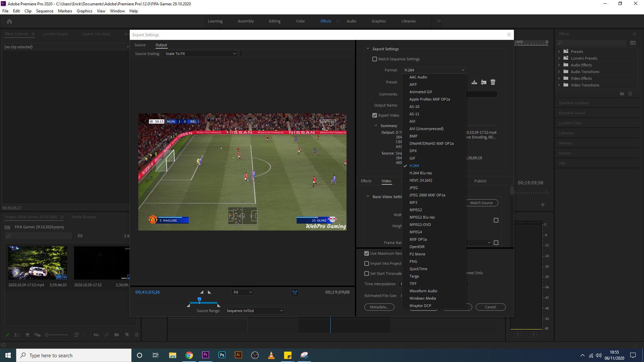The image size is (644, 362).
Task: Toggle Match Sequence Settings checkbox
Action: coord(375,59)
